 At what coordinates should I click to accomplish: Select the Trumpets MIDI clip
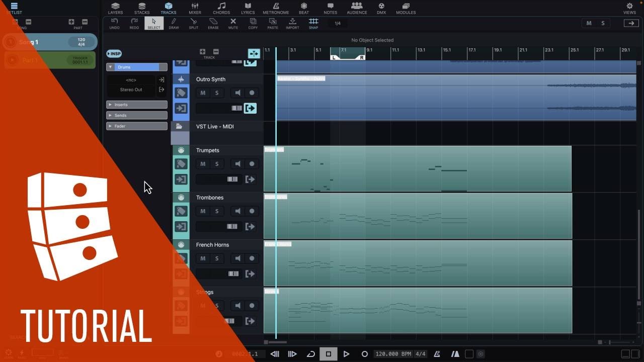pyautogui.click(x=418, y=169)
